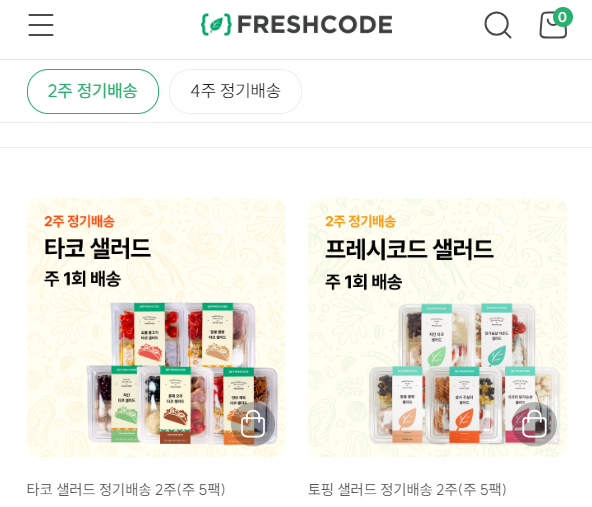The width and height of the screenshot is (592, 507).
Task: Select the 2주 정기배송 tab
Action: [x=93, y=91]
